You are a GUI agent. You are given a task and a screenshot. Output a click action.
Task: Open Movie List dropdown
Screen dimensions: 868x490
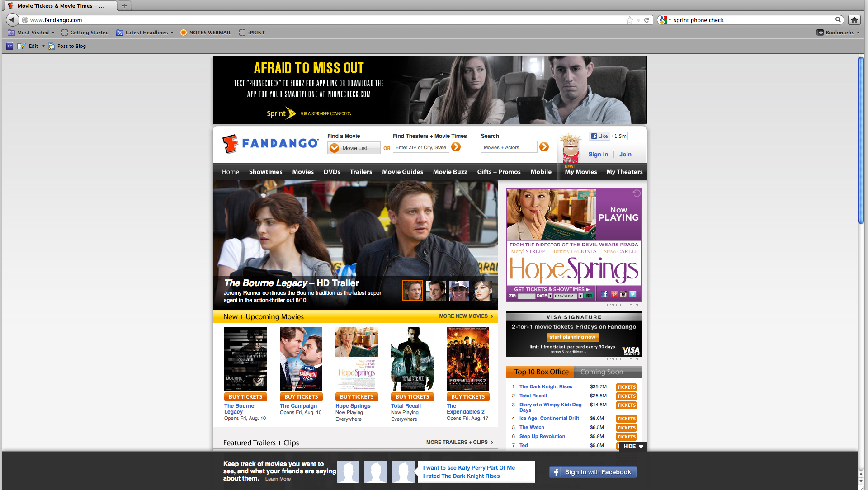pos(354,148)
